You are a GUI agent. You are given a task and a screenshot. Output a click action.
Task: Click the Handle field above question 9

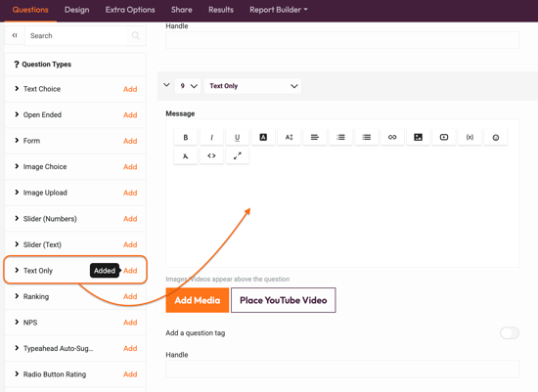click(342, 40)
